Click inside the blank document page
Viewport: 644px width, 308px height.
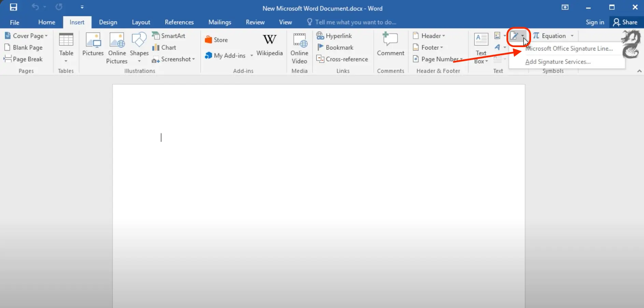coord(319,196)
